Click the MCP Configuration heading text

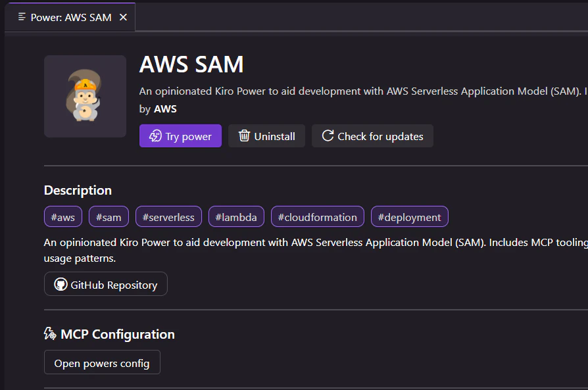(x=118, y=334)
